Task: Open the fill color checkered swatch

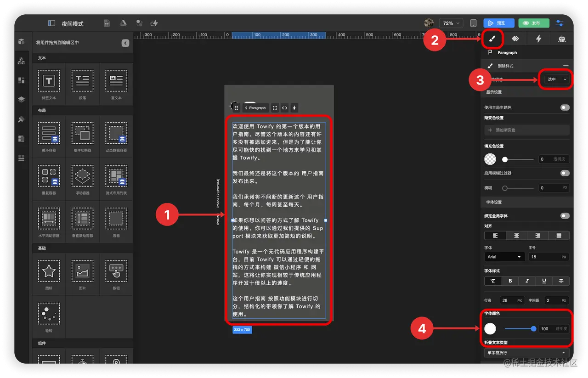Action: tap(490, 159)
